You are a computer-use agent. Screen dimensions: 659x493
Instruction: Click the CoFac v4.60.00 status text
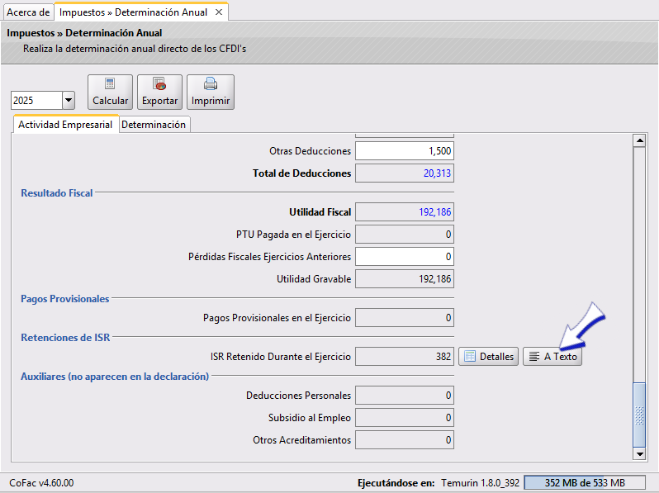pyautogui.click(x=42, y=483)
